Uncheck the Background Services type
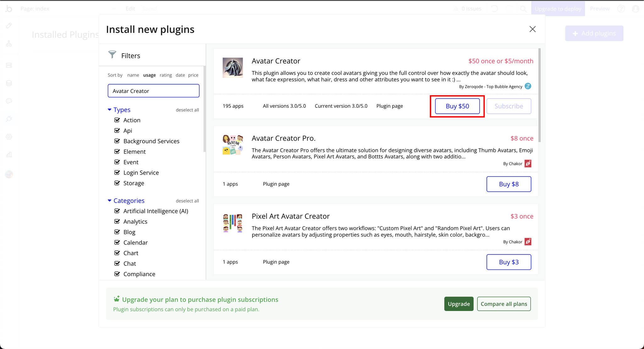Image resolution: width=644 pixels, height=349 pixels. (x=117, y=141)
